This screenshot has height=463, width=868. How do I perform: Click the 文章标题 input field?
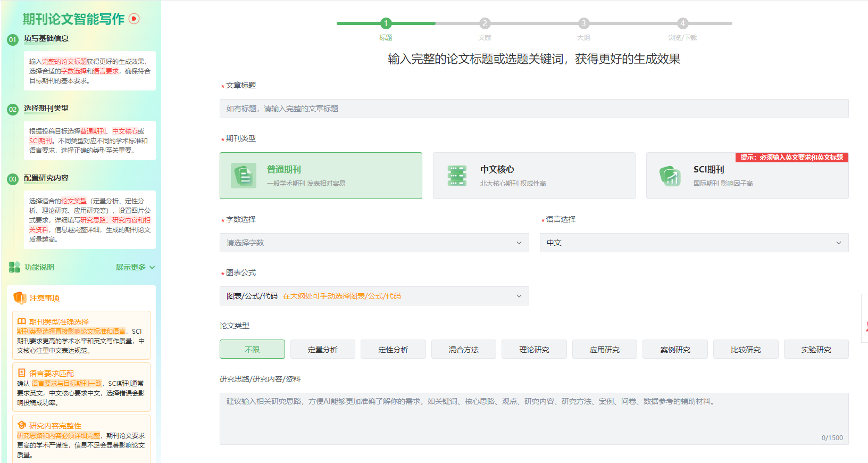click(534, 109)
